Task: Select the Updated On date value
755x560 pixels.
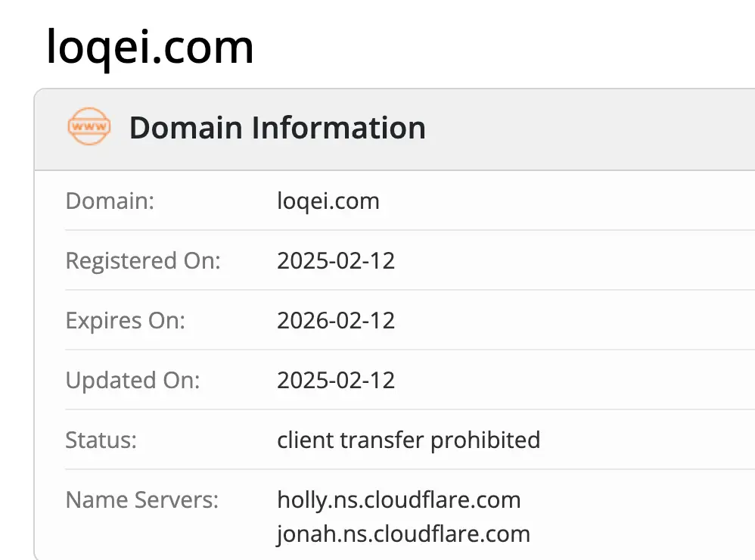Action: point(336,380)
